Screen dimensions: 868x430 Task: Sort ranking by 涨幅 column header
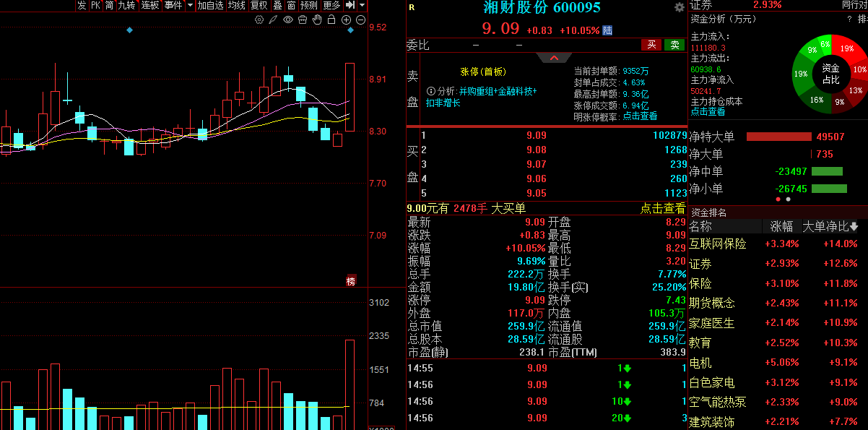tap(781, 226)
